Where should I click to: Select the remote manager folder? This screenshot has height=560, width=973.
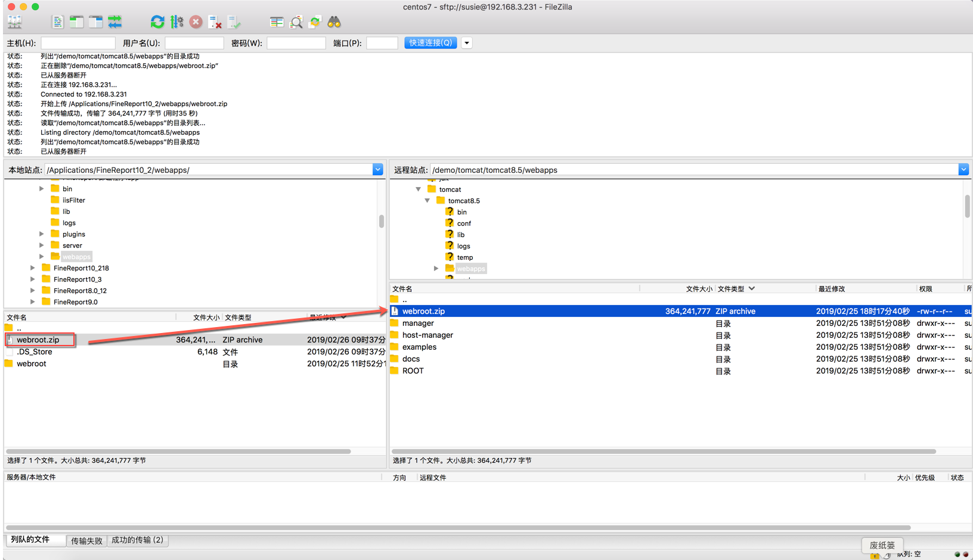(x=681, y=323)
